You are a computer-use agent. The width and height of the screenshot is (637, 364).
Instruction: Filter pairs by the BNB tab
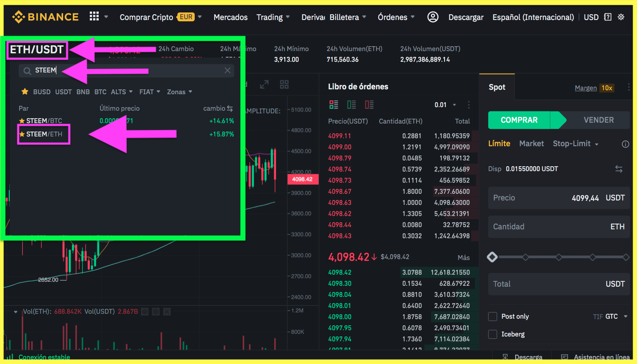pos(83,92)
